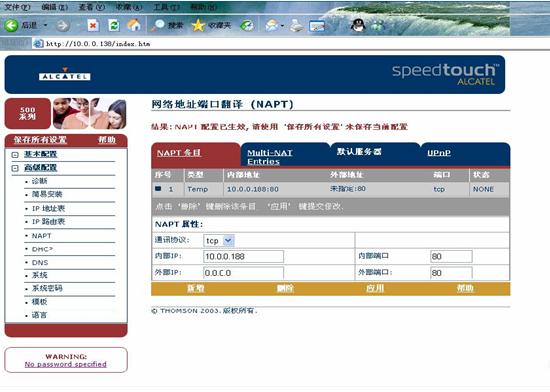Click the browser Back arrow icon

tap(11, 25)
